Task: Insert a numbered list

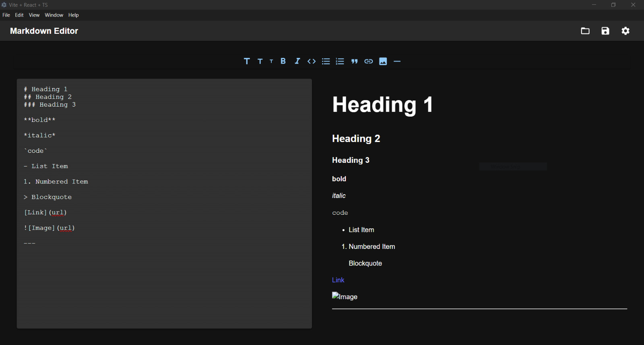Action: coord(340,61)
